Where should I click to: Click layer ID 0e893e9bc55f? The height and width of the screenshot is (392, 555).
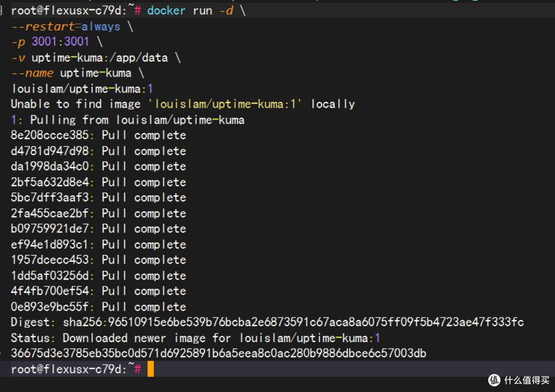point(49,307)
